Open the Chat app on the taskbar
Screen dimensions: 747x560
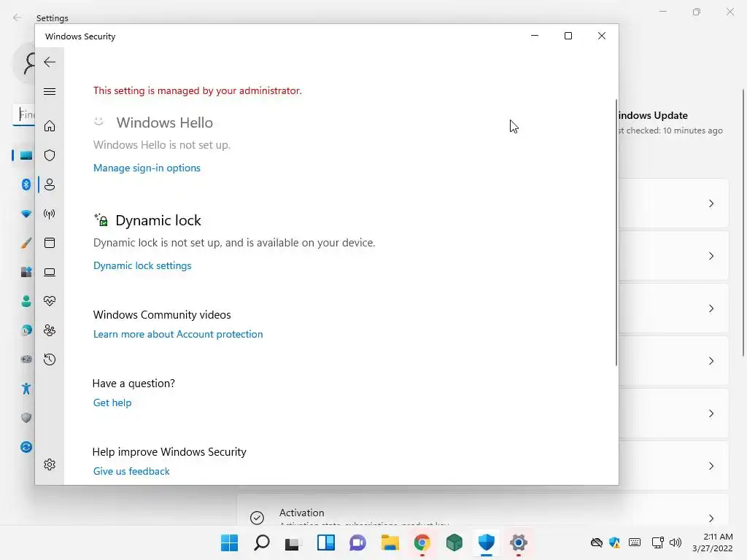(357, 542)
